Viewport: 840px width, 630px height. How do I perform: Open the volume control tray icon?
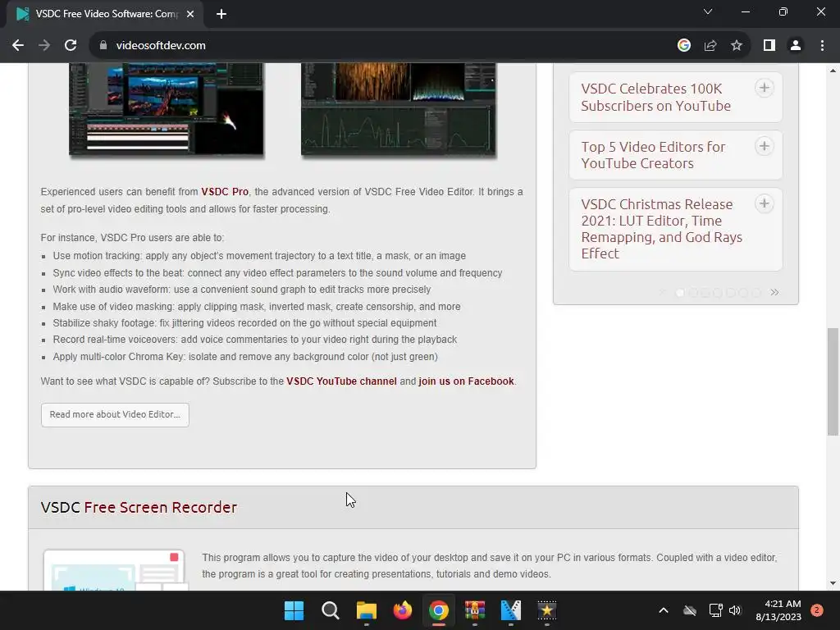pyautogui.click(x=735, y=610)
